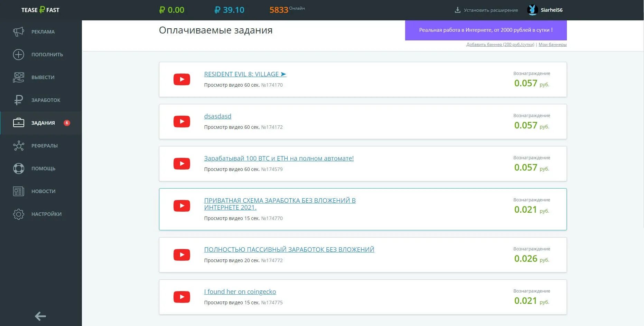Screen dimensions: 644x326
Task: Click YouTube icon of RESIDENT EVIL 8 task
Action: pos(182,79)
